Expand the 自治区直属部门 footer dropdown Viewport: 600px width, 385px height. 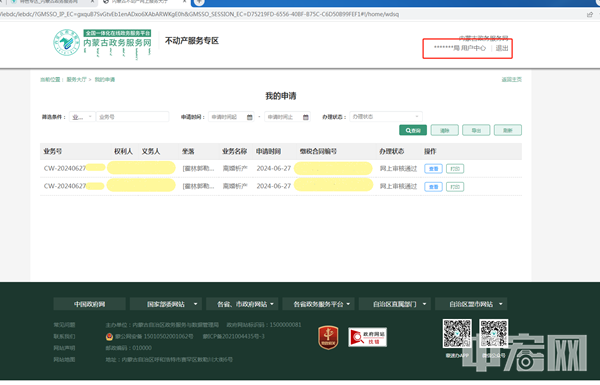(x=395, y=304)
